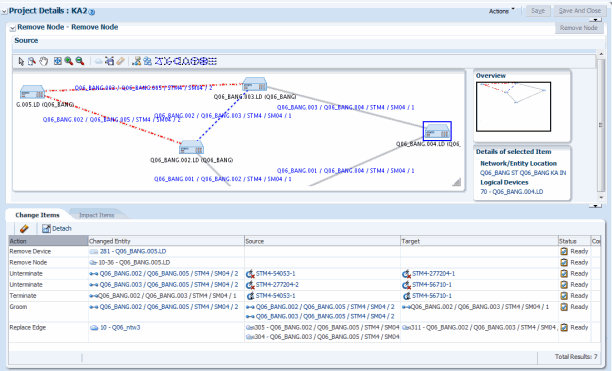
Task: Click the Remove Node button
Action: (579, 28)
